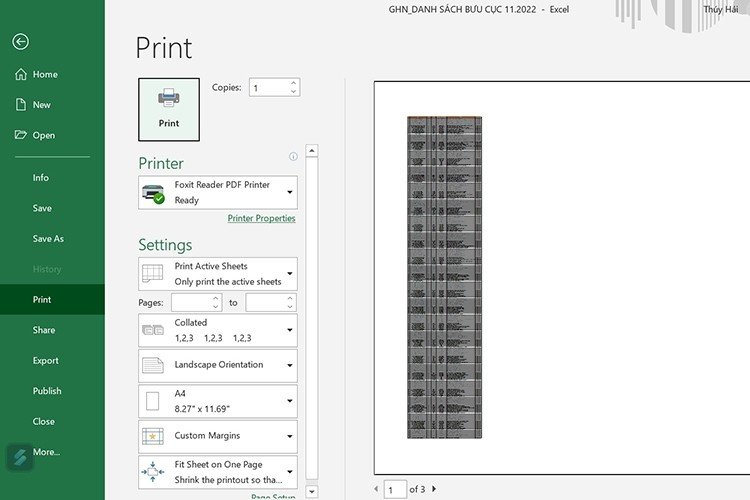This screenshot has height=500, width=750.
Task: Select Save As in the sidebar
Action: (x=48, y=239)
